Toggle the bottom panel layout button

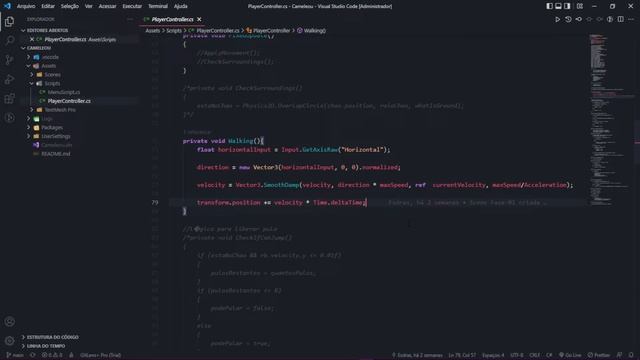click(558, 6)
